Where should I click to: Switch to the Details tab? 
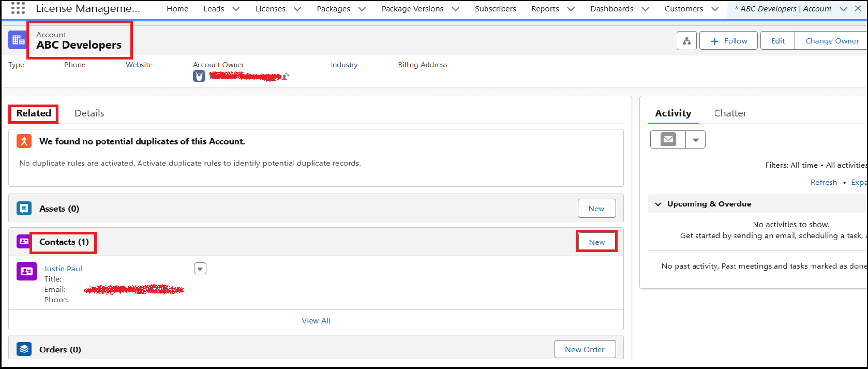coord(89,113)
